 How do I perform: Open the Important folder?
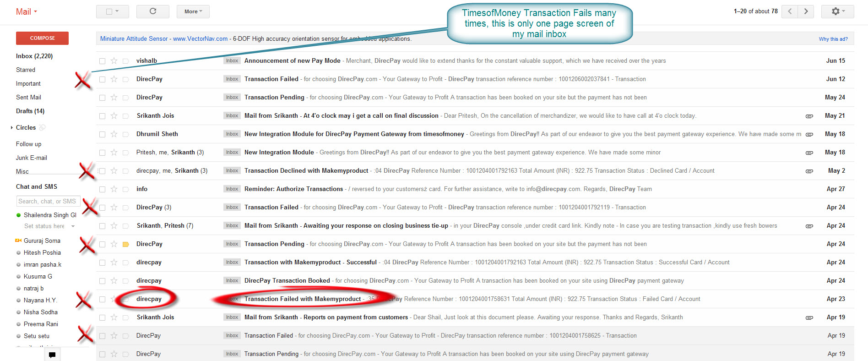tap(28, 83)
